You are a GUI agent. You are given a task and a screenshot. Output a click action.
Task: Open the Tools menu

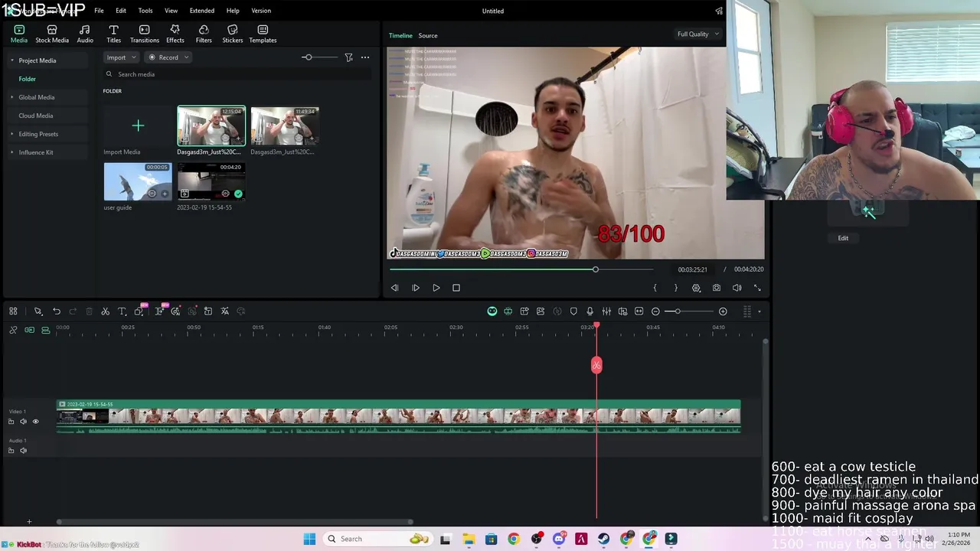pos(145,11)
